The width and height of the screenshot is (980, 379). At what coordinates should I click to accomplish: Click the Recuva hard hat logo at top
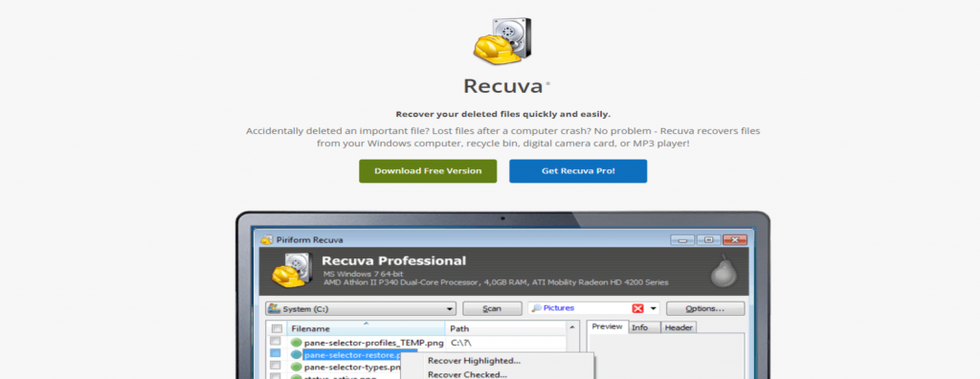501,41
